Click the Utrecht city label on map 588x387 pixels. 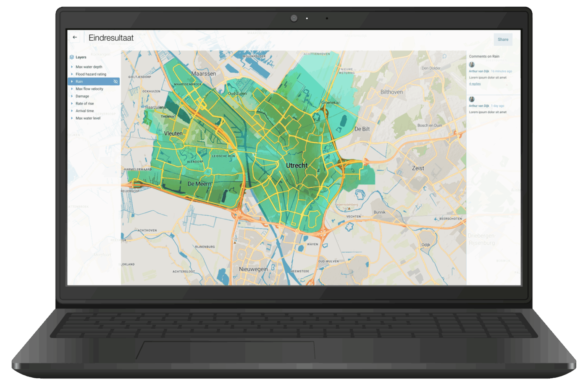coord(297,165)
